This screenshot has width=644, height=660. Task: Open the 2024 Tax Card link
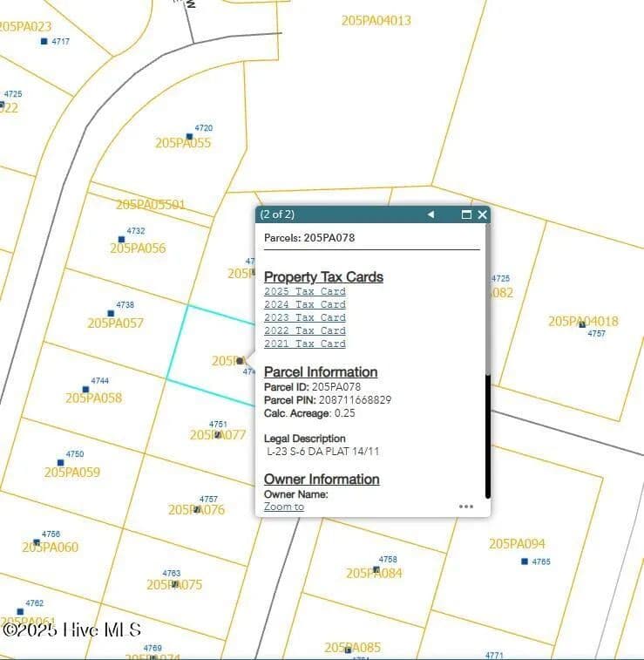click(x=305, y=305)
